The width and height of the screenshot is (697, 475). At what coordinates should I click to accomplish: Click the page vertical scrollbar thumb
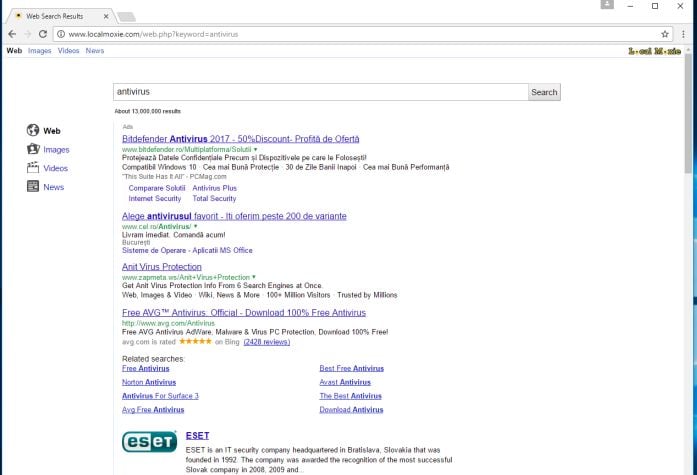point(688,113)
